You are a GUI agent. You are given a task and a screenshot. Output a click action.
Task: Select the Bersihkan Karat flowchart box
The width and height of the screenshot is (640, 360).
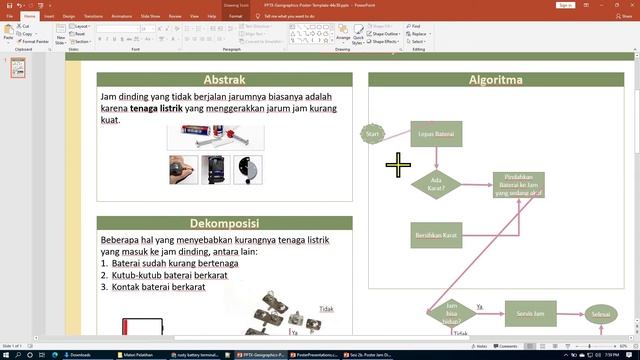(436, 235)
